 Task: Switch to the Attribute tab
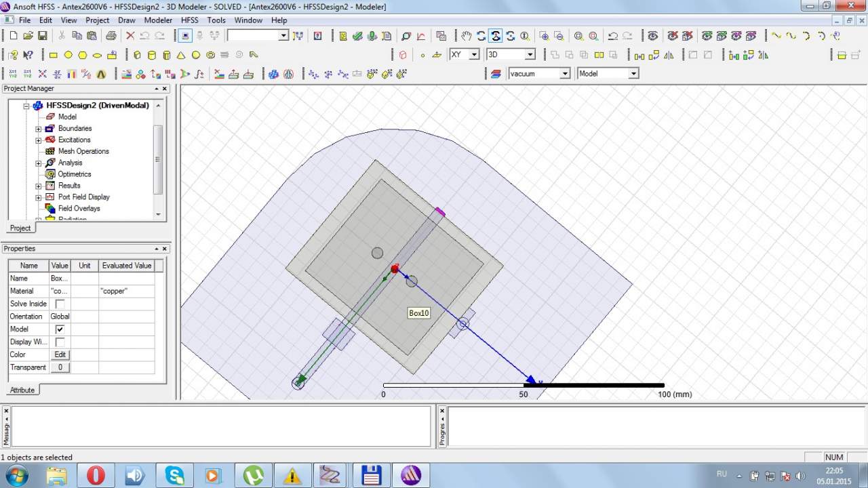(x=22, y=390)
